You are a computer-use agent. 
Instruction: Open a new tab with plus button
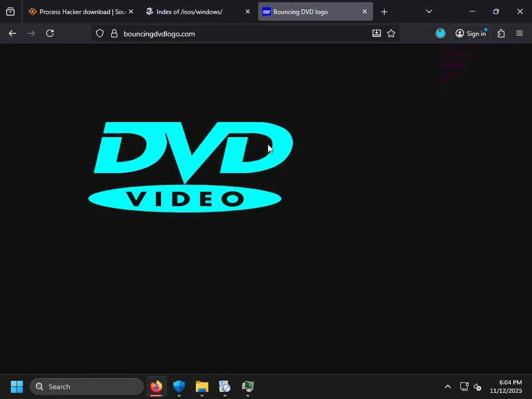click(384, 12)
